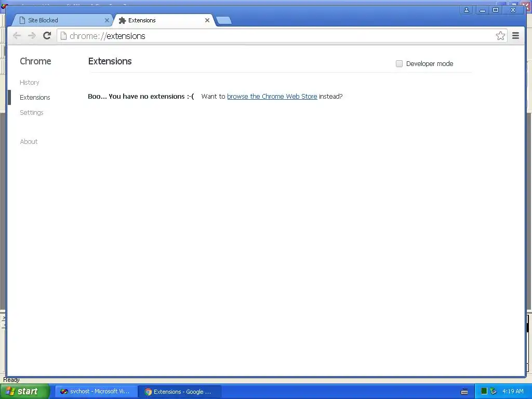The image size is (532, 399).
Task: Close the Site Blocked tab
Action: (107, 20)
